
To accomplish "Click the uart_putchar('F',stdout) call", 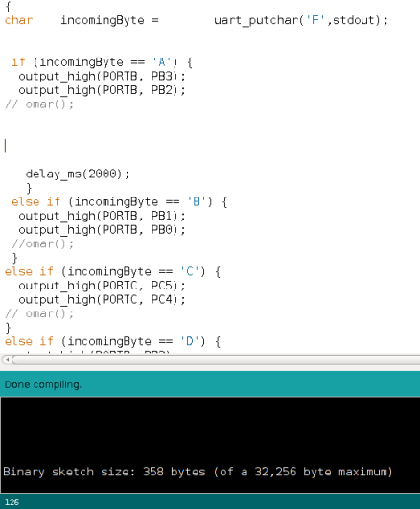I will pyautogui.click(x=301, y=20).
